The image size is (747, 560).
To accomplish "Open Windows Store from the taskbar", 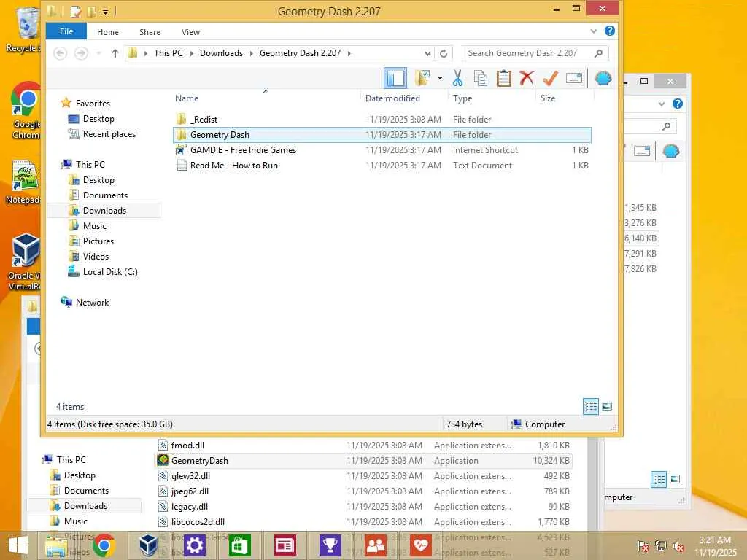I will tap(239, 545).
